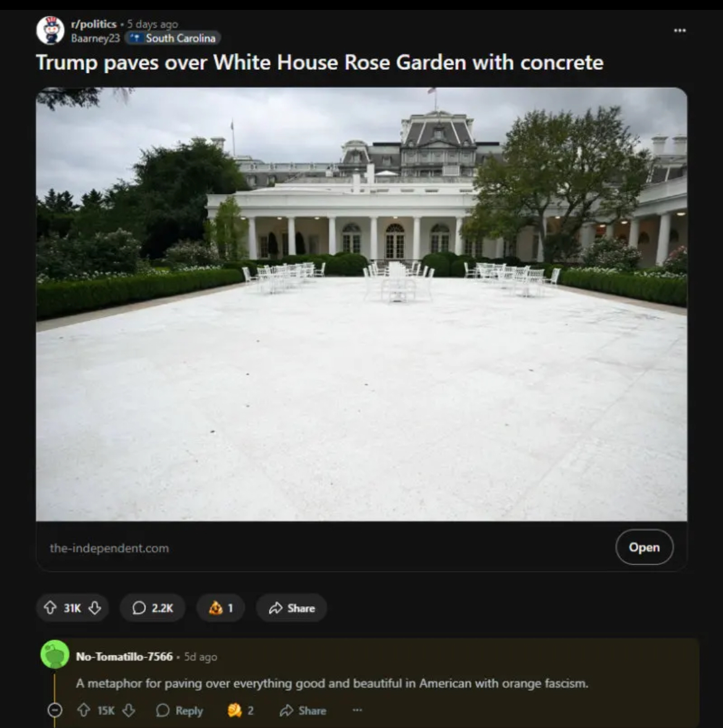723x728 pixels.
Task: Collapse the No-Tomatillo-7566 comment thread
Action: click(x=55, y=710)
